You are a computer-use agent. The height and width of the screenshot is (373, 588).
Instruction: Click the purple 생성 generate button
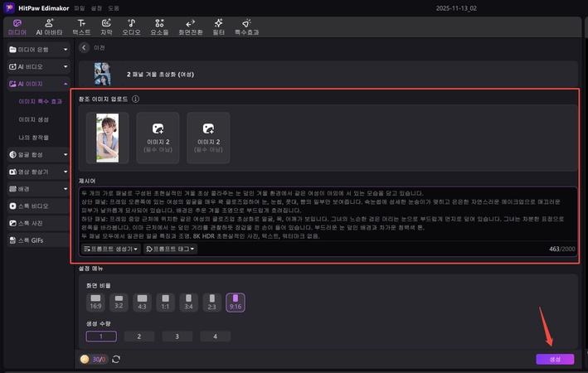pos(555,359)
